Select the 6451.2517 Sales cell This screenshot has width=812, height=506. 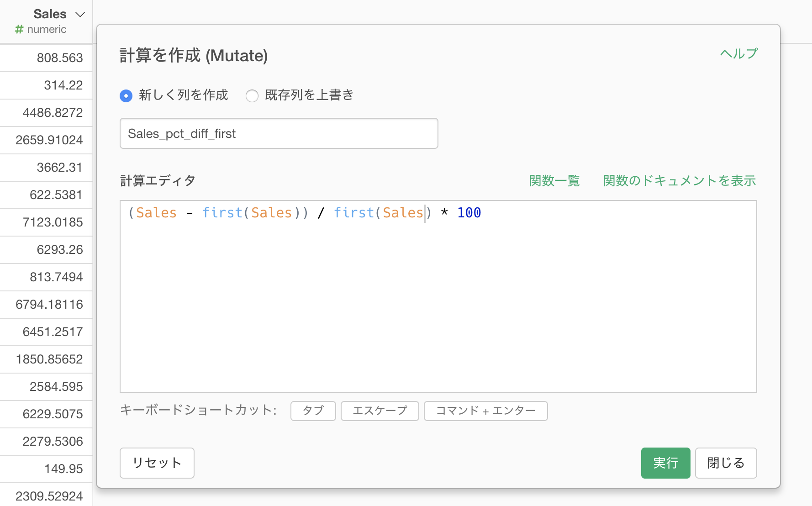(x=46, y=332)
